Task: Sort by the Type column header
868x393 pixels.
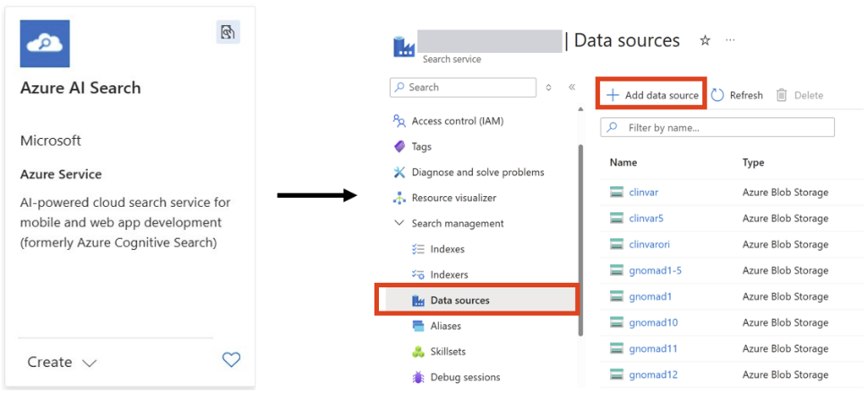Action: [752, 163]
